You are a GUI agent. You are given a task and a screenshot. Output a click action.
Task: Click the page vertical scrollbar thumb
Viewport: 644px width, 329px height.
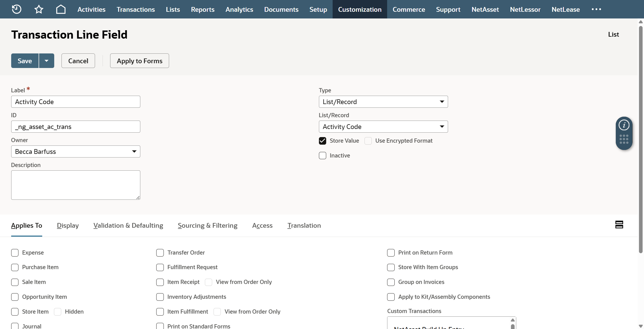coord(641,140)
